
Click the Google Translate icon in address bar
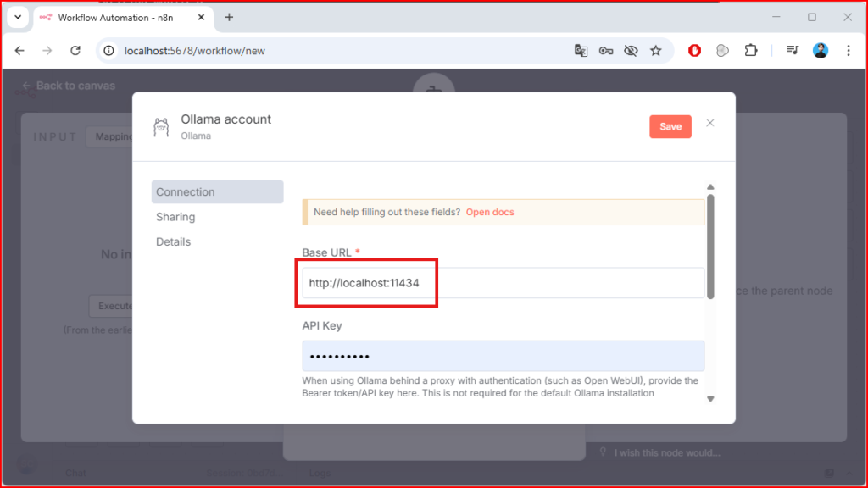pyautogui.click(x=581, y=51)
